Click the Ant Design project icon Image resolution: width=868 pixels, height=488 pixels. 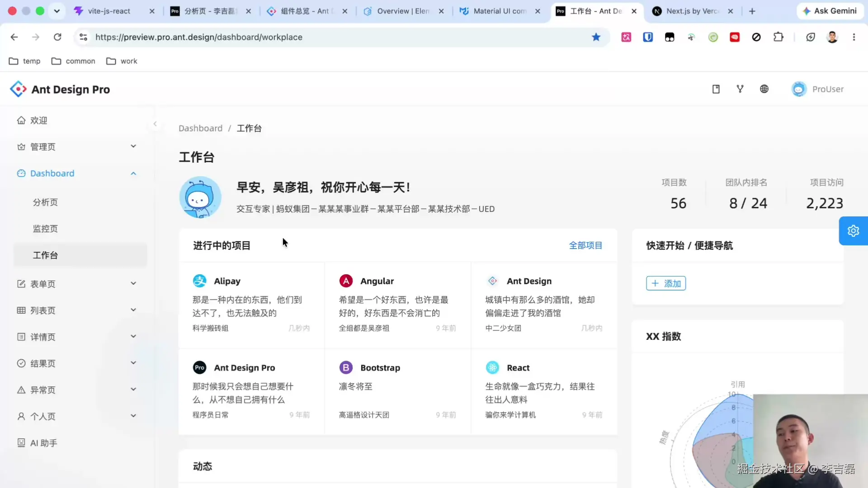pyautogui.click(x=492, y=281)
